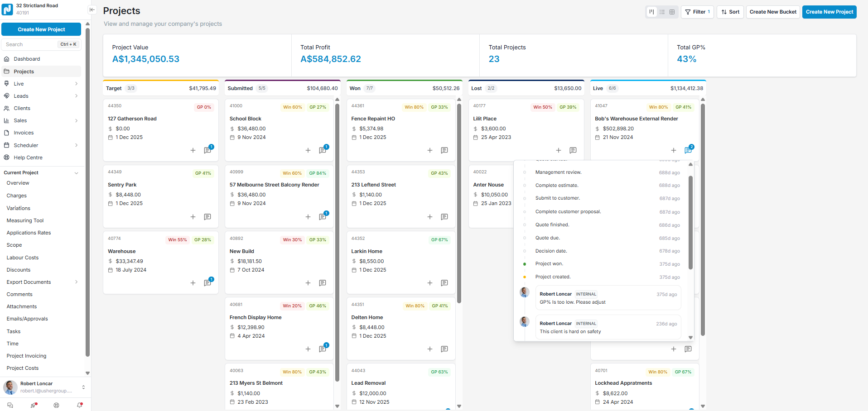Open comments on Bob's Warehouse External Render card
This screenshot has width=868, height=411.
(688, 150)
